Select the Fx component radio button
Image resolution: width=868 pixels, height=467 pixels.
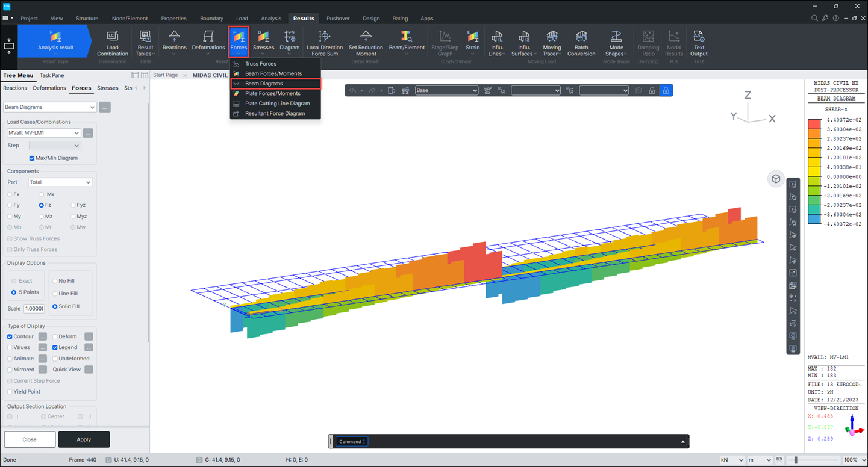pos(10,194)
